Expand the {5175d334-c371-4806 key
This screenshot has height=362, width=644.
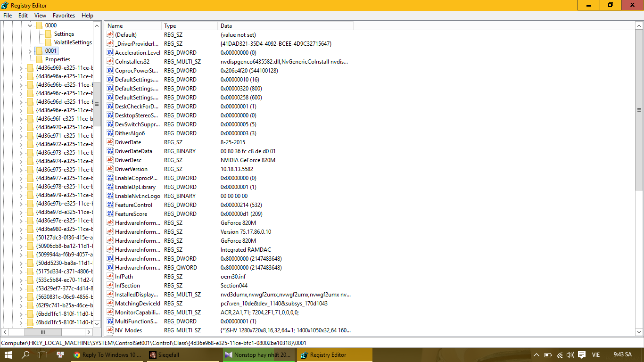coord(21,271)
